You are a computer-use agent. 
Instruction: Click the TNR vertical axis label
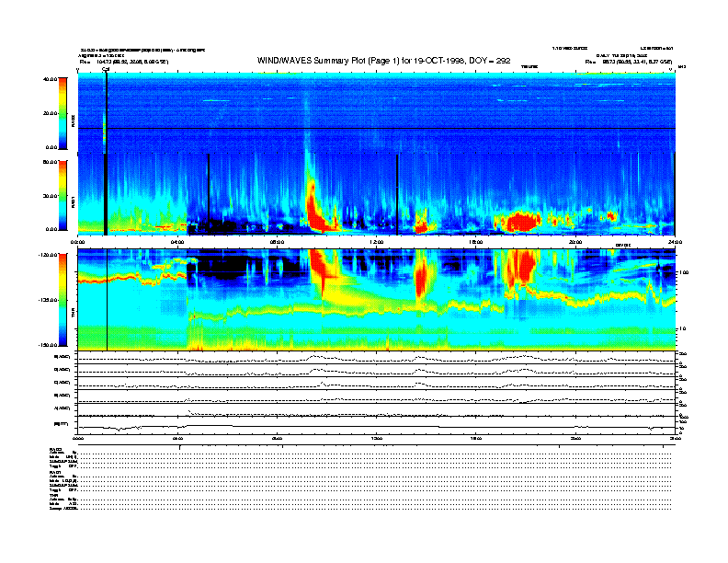74,315
